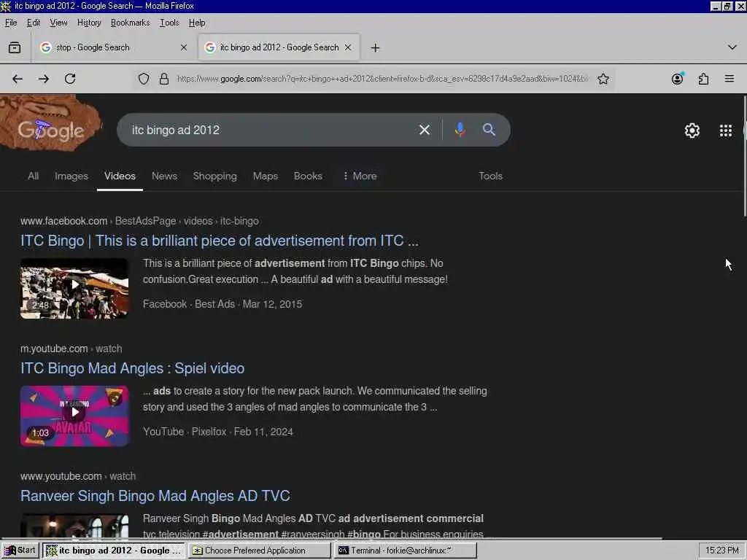
Task: Play the Ranveer Singh video thumbnail
Action: [74, 526]
